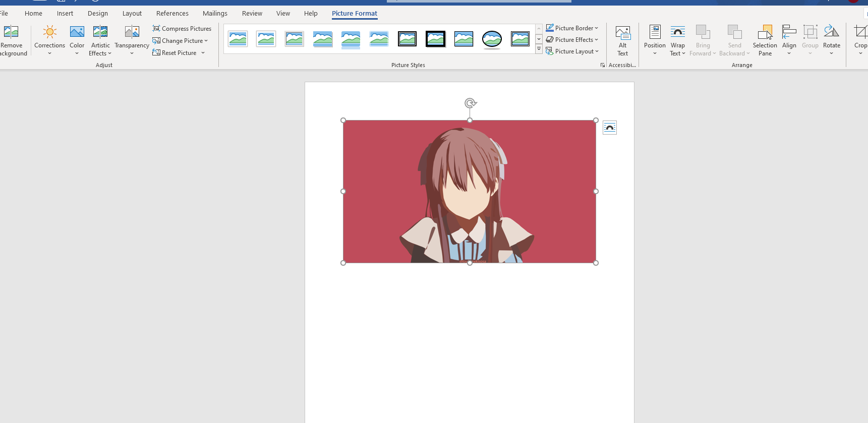Apply the fifth style, Reflected Rounded Rectangle

click(351, 39)
